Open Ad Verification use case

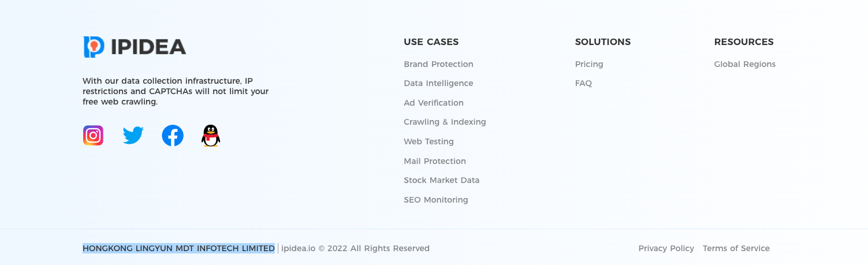coord(434,103)
